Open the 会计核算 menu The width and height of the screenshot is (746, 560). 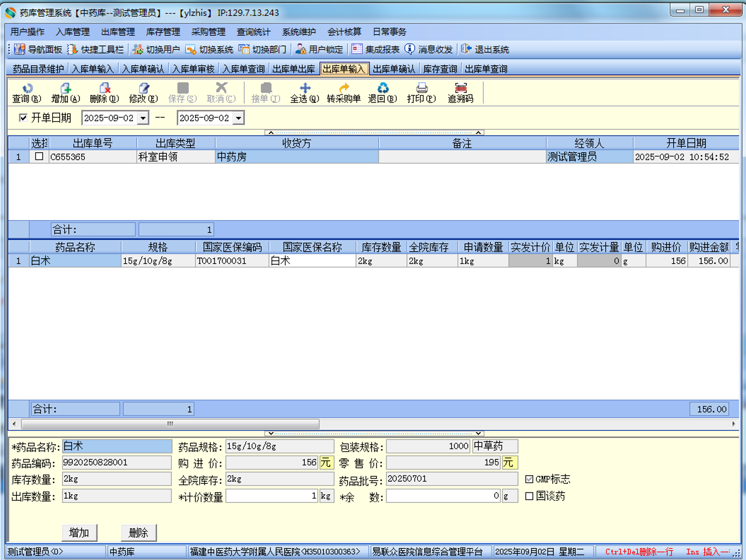344,32
